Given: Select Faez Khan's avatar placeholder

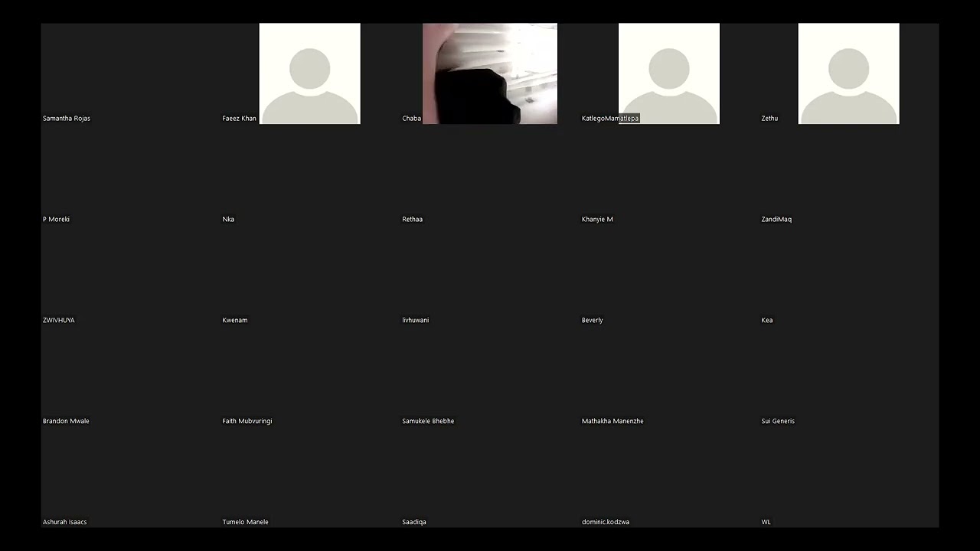Looking at the screenshot, I should pos(309,73).
